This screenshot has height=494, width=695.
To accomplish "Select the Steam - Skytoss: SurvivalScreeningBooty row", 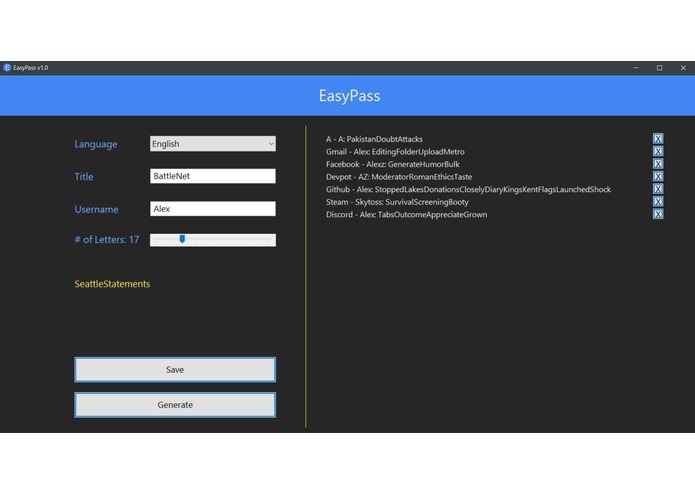I will click(x=397, y=202).
